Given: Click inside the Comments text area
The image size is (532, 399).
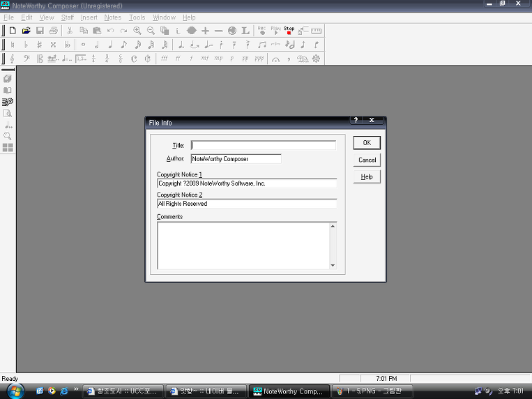Looking at the screenshot, I should pos(243,246).
